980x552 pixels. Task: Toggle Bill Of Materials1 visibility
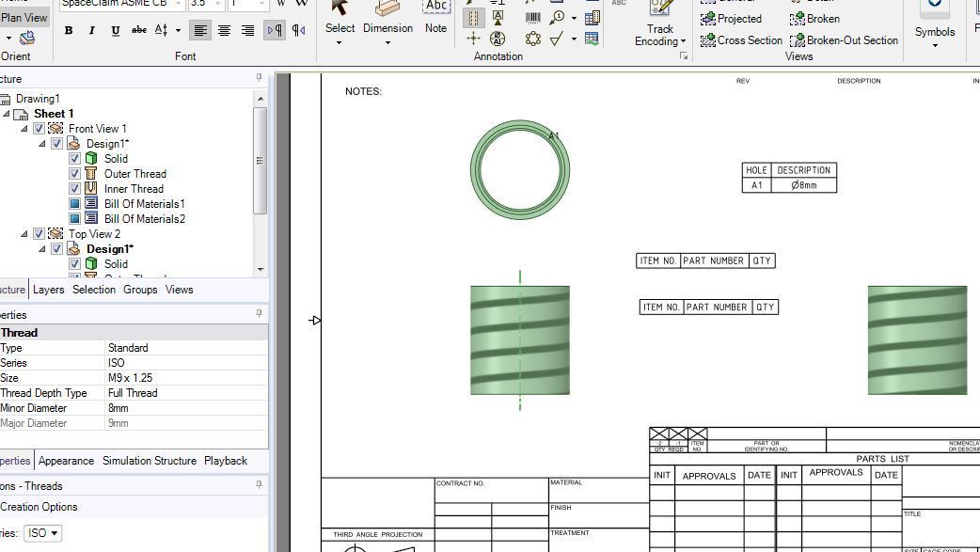[74, 203]
